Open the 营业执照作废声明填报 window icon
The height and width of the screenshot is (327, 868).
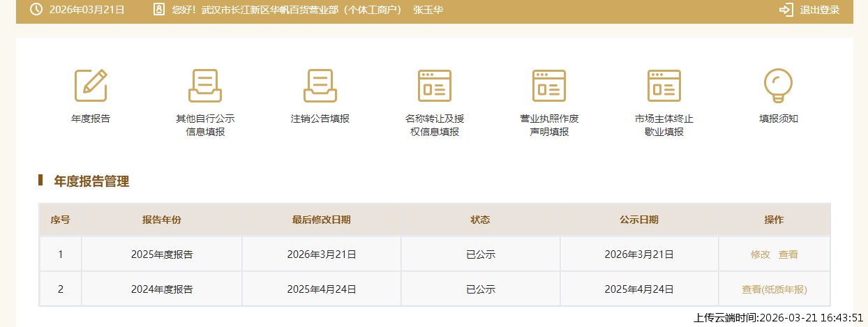tap(549, 85)
